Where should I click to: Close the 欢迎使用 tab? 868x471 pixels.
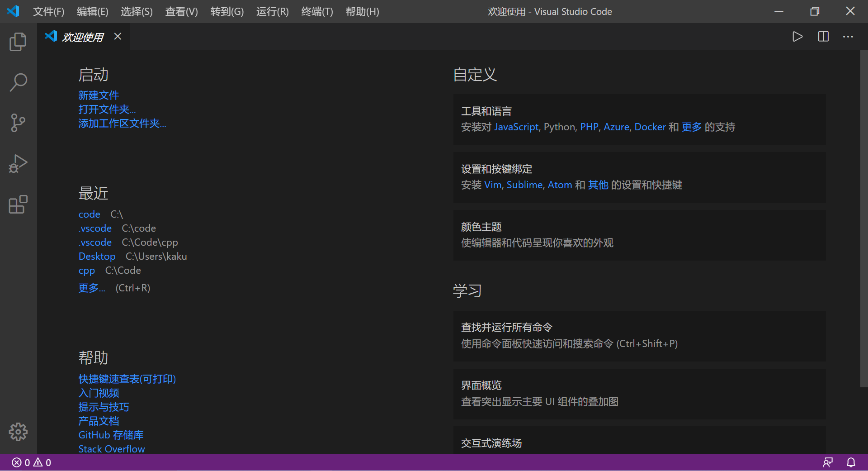[x=118, y=37]
